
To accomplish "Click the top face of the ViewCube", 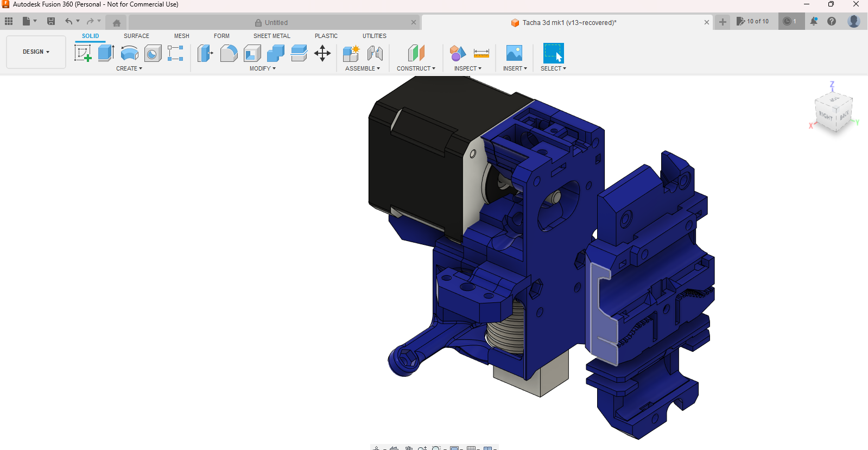I will click(x=834, y=99).
